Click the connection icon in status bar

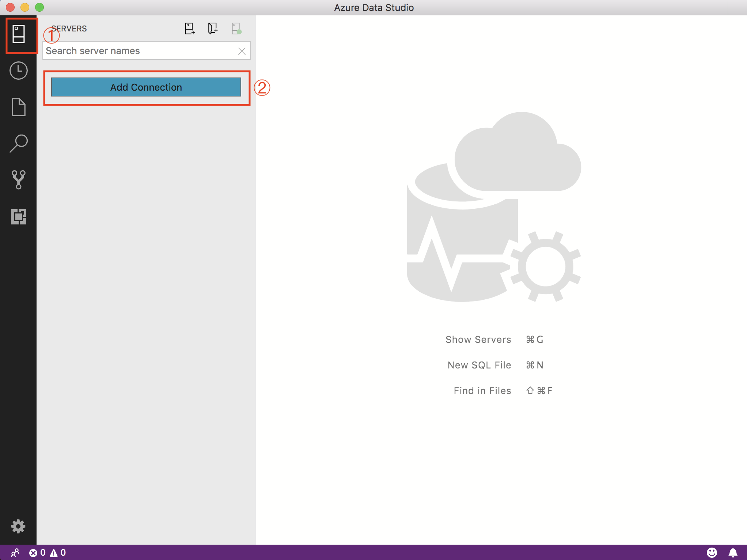15,553
